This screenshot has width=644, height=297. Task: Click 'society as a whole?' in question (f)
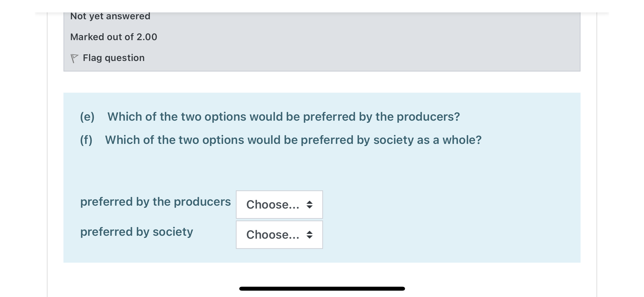click(427, 140)
